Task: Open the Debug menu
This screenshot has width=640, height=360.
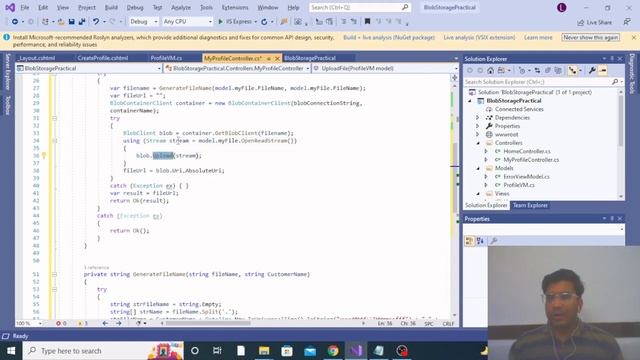Action: coord(135,7)
